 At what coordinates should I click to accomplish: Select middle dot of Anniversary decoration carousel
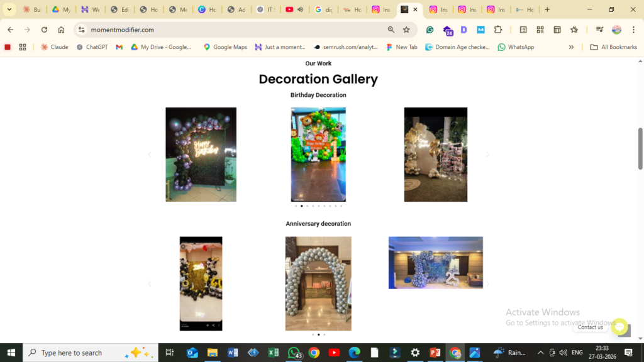click(x=318, y=334)
